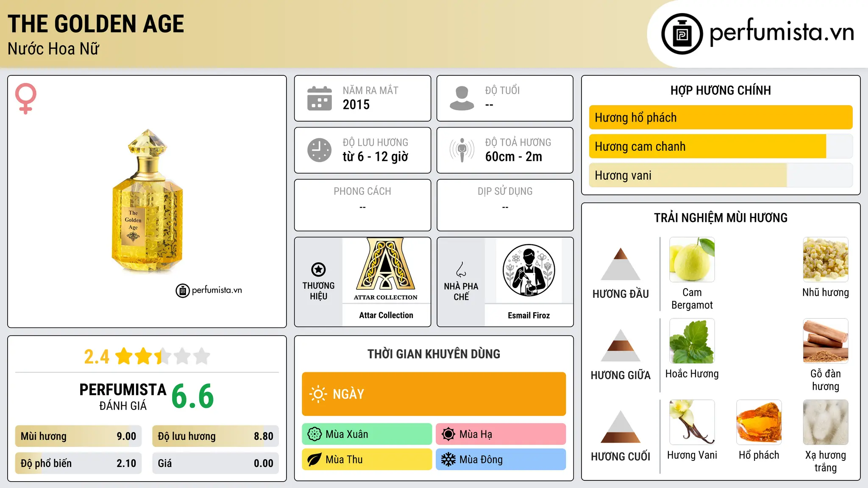This screenshot has width=868, height=488.
Task: Click the perfumista.vn site name in header
Action: point(782,33)
